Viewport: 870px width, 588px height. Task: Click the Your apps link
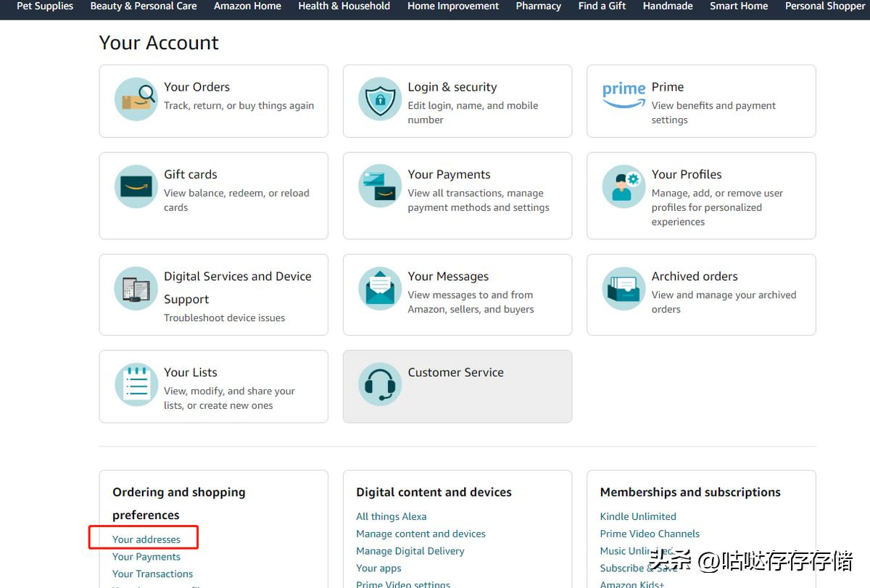(x=378, y=568)
